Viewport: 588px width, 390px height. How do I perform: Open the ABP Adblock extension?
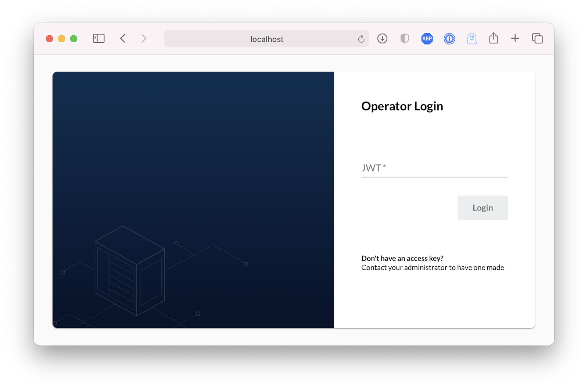pyautogui.click(x=427, y=39)
